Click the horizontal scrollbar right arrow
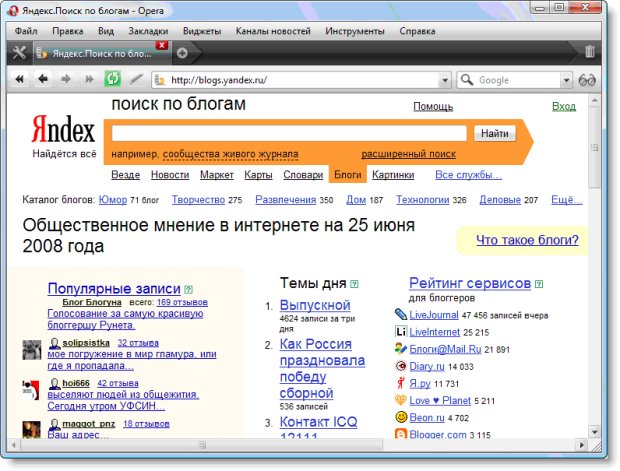This screenshot has width=620, height=471. [581, 445]
